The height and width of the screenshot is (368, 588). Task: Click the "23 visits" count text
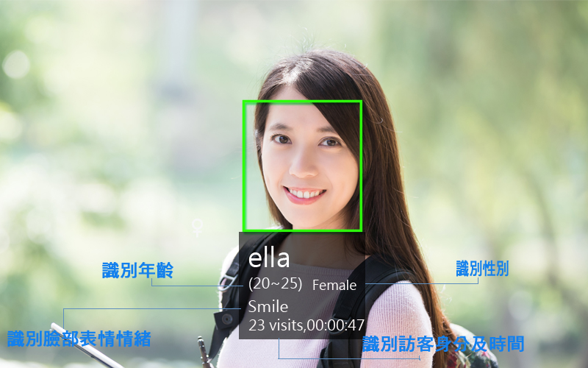[x=276, y=325]
